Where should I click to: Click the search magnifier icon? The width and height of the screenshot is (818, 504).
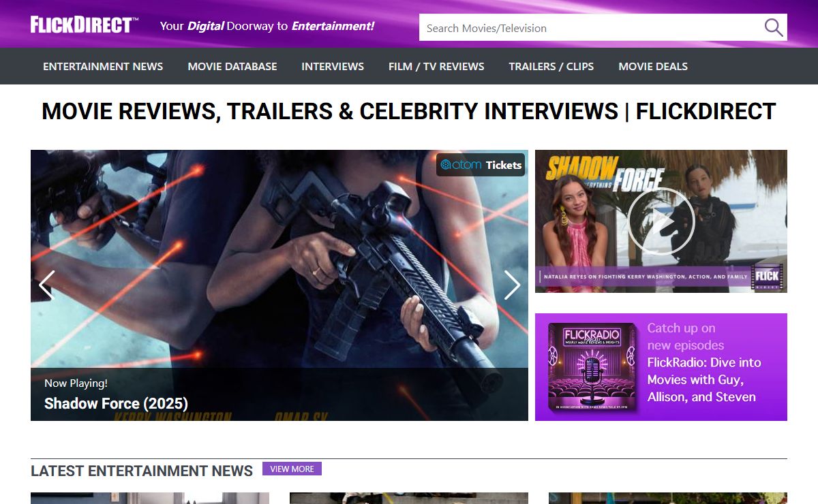[x=773, y=28]
